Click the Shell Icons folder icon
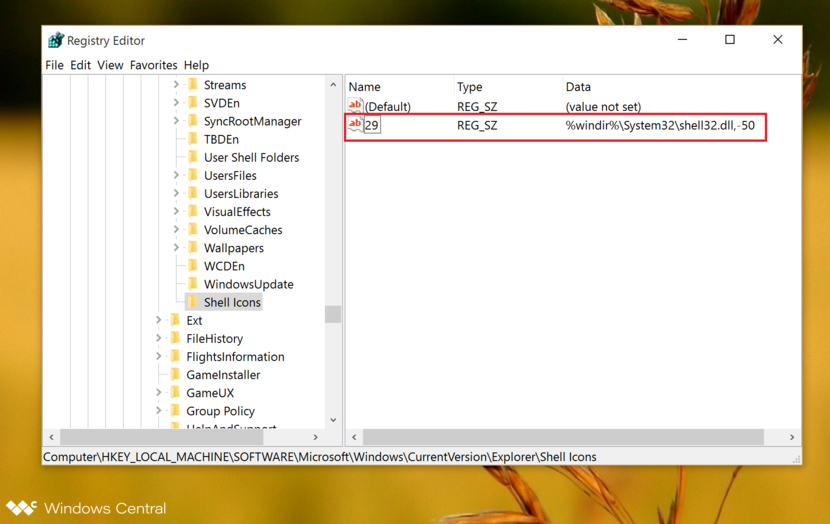This screenshot has width=830, height=524. pos(193,302)
